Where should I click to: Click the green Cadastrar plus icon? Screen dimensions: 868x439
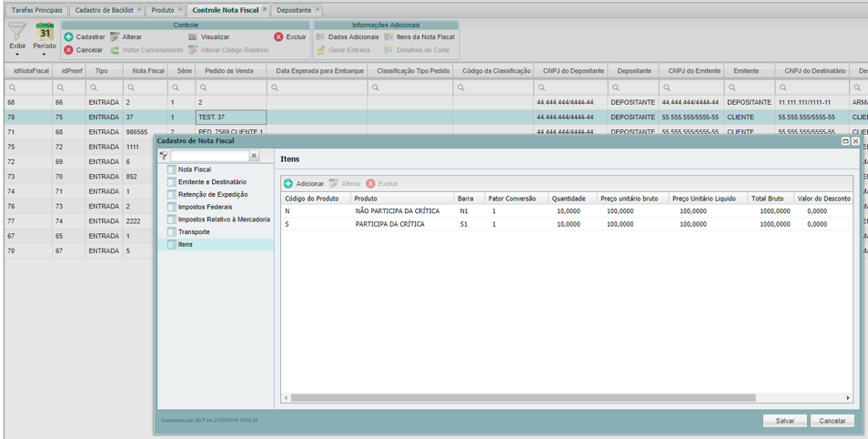point(68,37)
